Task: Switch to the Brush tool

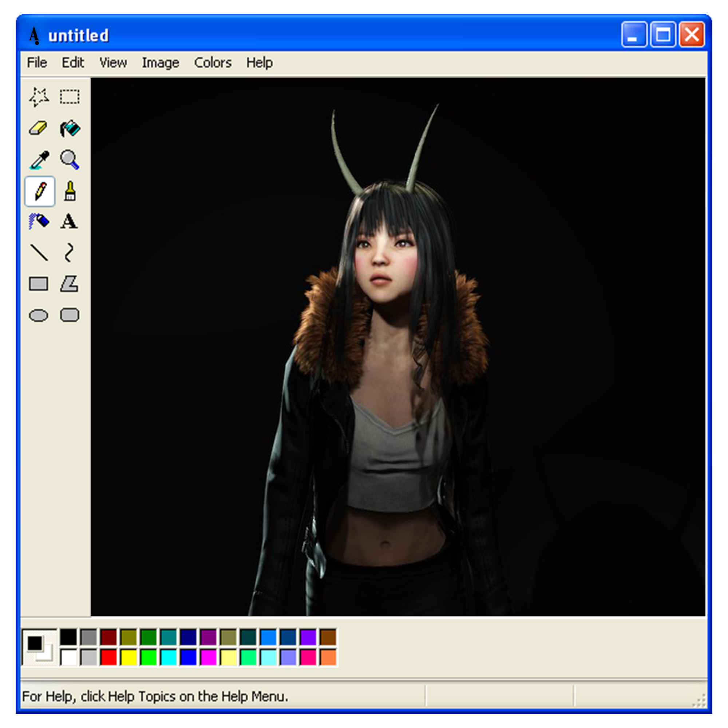Action: [70, 191]
